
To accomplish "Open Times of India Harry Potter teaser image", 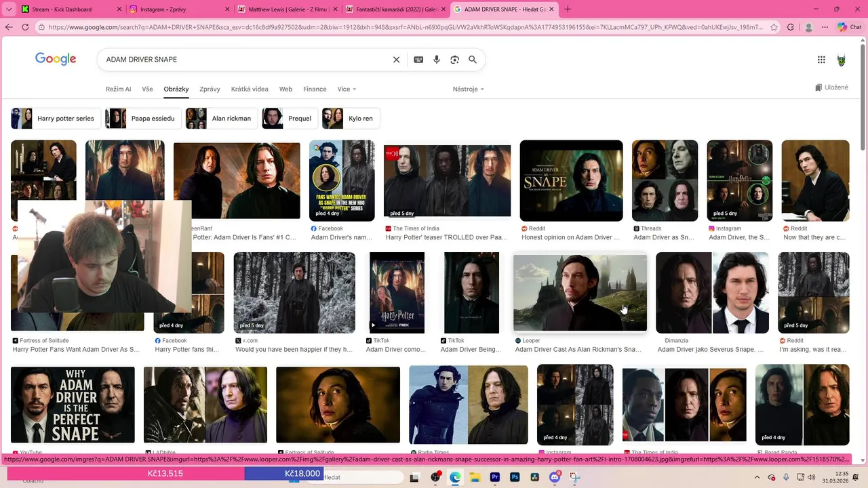I will 448,181.
